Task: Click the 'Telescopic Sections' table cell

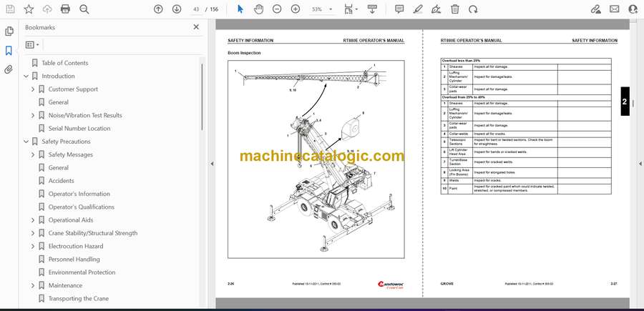Action: 459,142
